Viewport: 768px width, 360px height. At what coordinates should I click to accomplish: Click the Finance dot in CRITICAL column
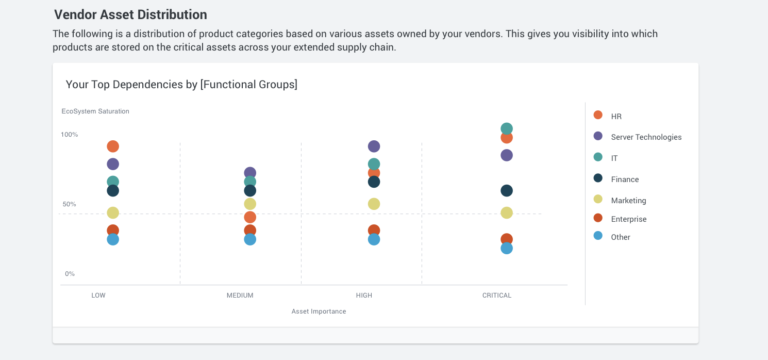click(x=506, y=191)
